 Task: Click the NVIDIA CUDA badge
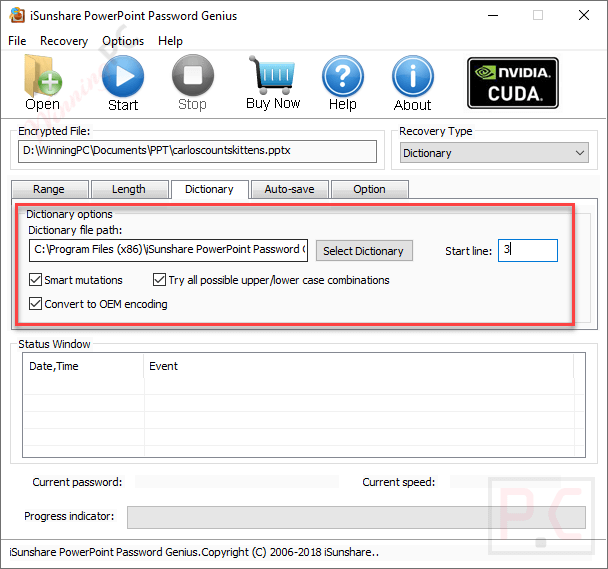click(513, 83)
